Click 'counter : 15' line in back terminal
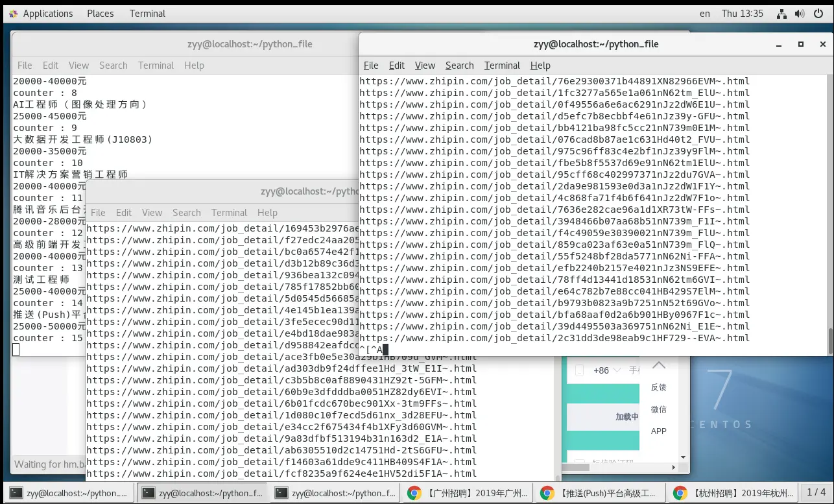834x504 pixels. (48, 338)
